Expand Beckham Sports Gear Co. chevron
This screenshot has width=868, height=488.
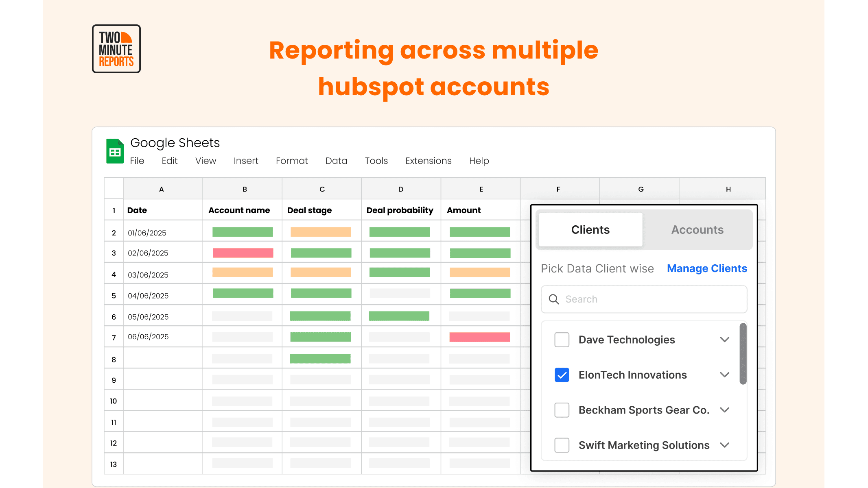[724, 410]
